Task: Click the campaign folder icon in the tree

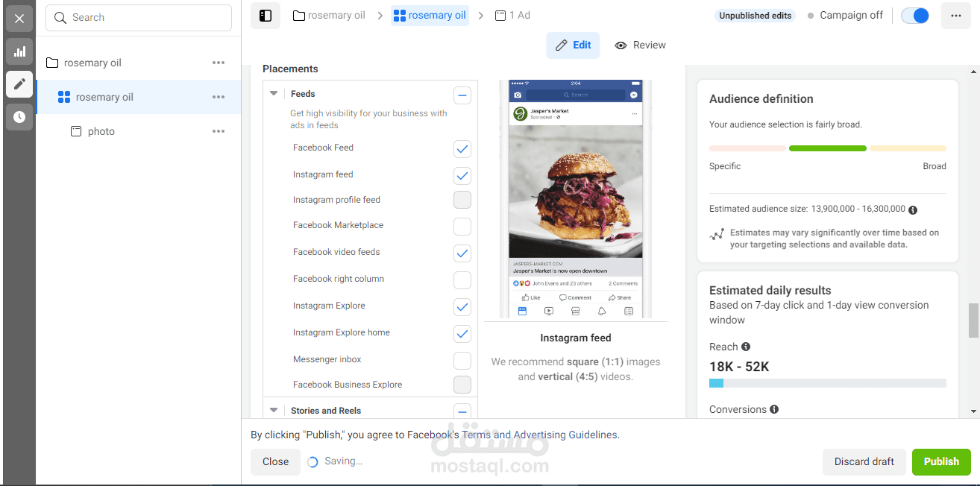Action: point(52,63)
